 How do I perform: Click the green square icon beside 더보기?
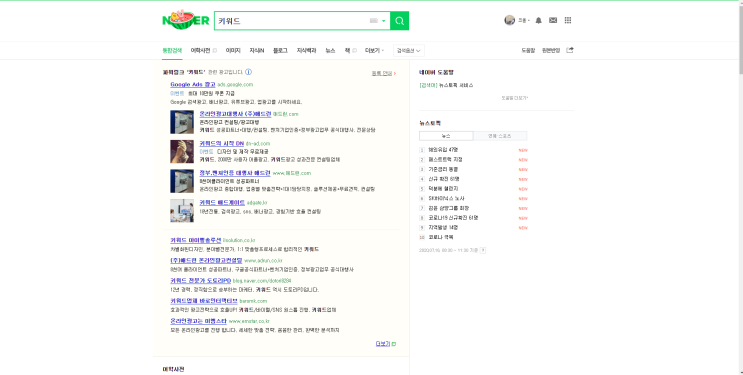coord(394,344)
